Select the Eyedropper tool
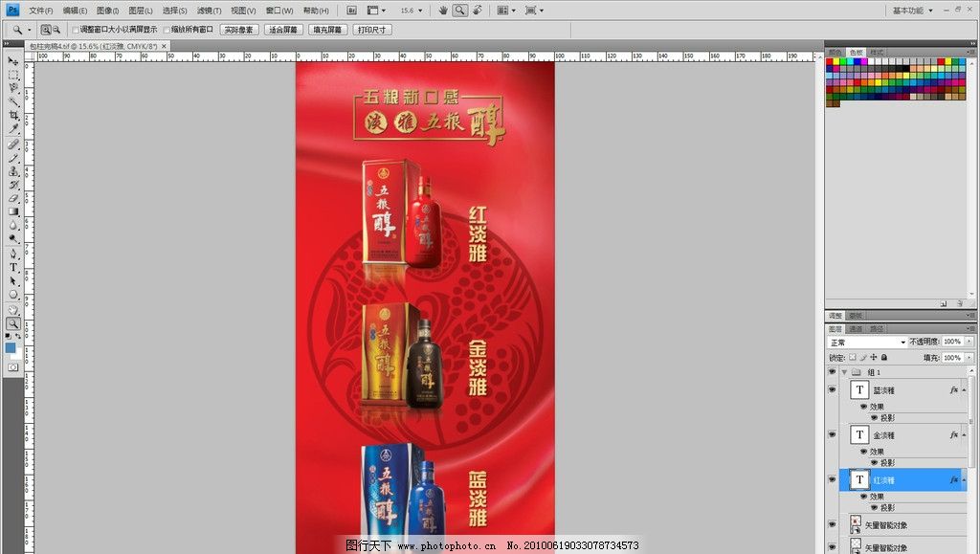 pyautogui.click(x=13, y=129)
